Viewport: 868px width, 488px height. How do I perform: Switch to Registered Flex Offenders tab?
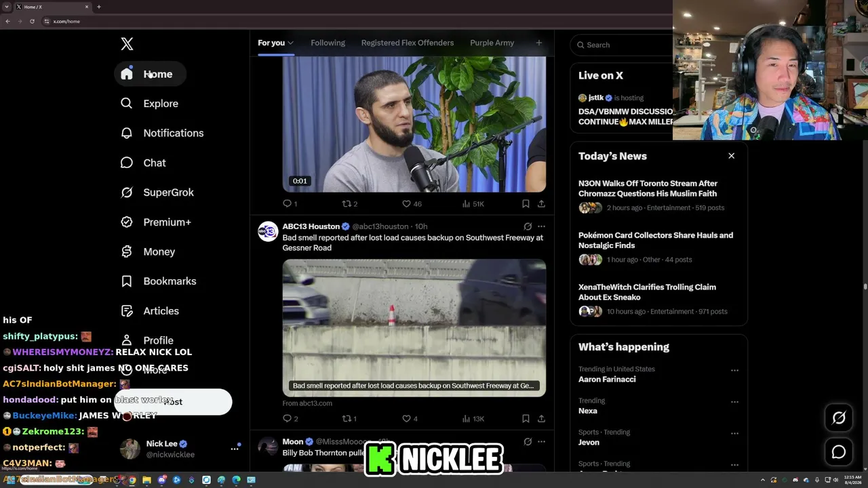pos(408,43)
